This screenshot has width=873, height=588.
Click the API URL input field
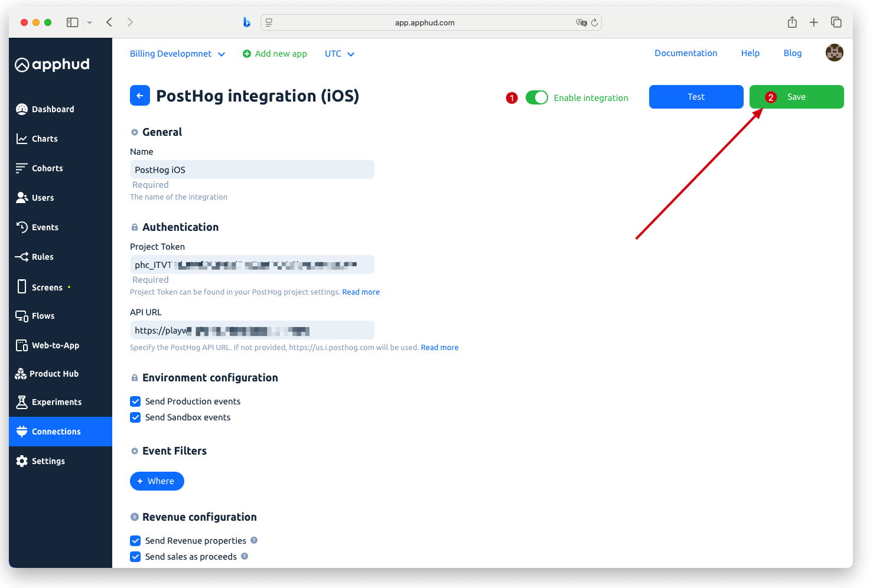pyautogui.click(x=252, y=330)
